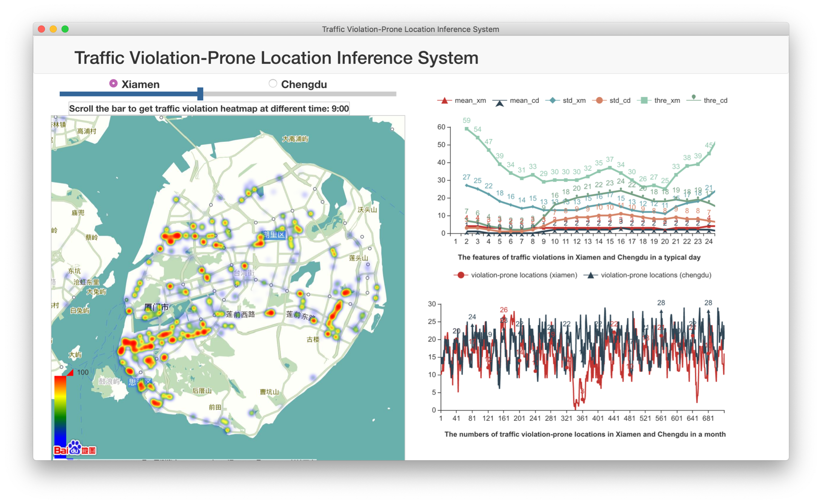Click the mean_cd legend label
Screen dimensions: 822x504
tap(524, 101)
